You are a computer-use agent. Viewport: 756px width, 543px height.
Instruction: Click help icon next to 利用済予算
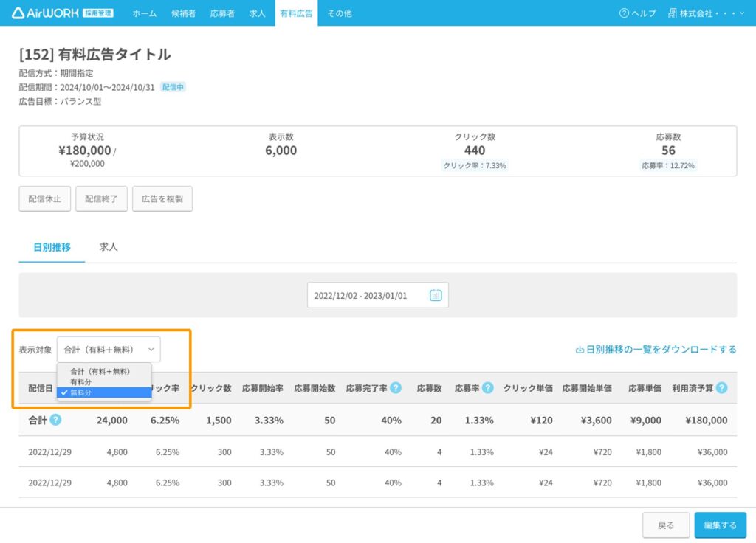(x=721, y=388)
